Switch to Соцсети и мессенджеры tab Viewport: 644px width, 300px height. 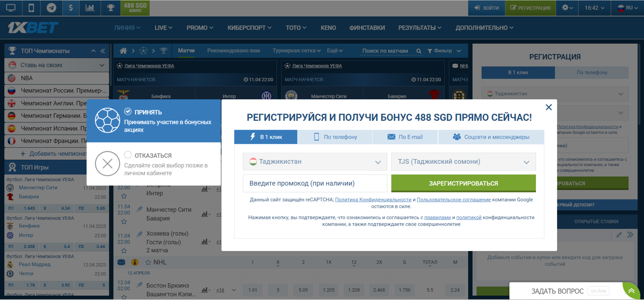click(x=491, y=137)
